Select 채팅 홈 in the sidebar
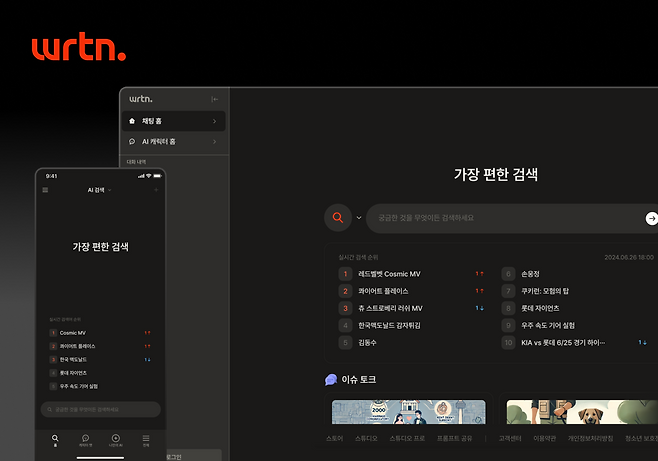Viewport: 658px width, 461px height. coord(174,121)
